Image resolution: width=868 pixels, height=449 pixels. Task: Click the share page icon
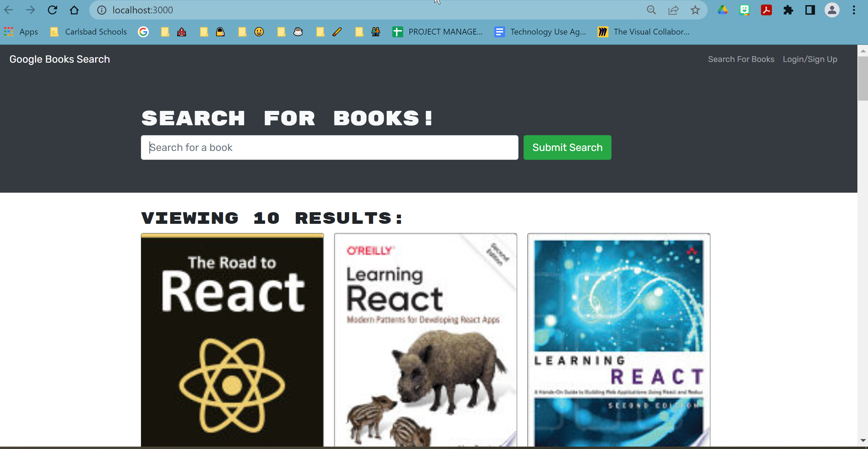(673, 10)
